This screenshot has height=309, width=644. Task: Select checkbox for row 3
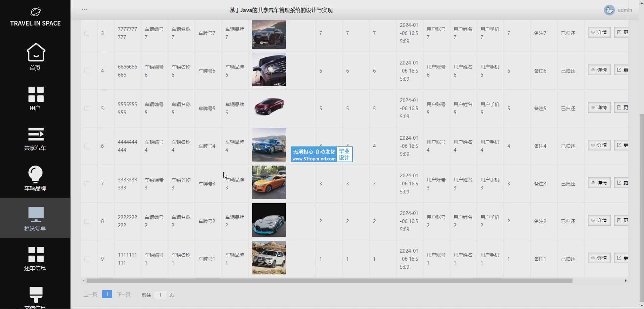pos(87,33)
